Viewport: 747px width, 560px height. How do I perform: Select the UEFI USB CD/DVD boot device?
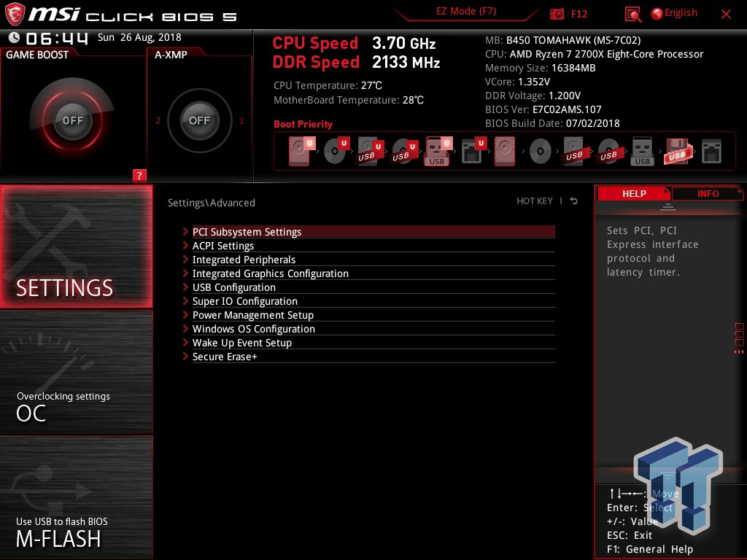(404, 152)
